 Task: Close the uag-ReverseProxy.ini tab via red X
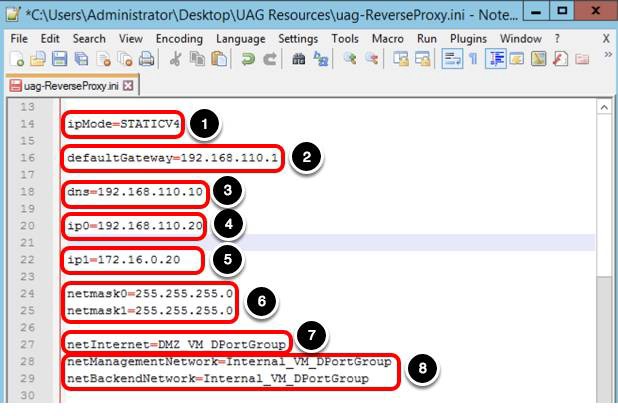click(x=128, y=86)
